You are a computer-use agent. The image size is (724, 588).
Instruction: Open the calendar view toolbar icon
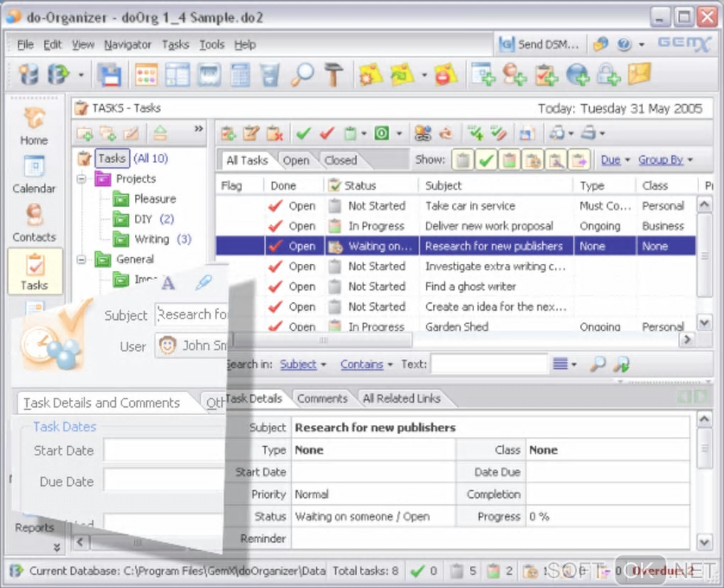point(146,74)
